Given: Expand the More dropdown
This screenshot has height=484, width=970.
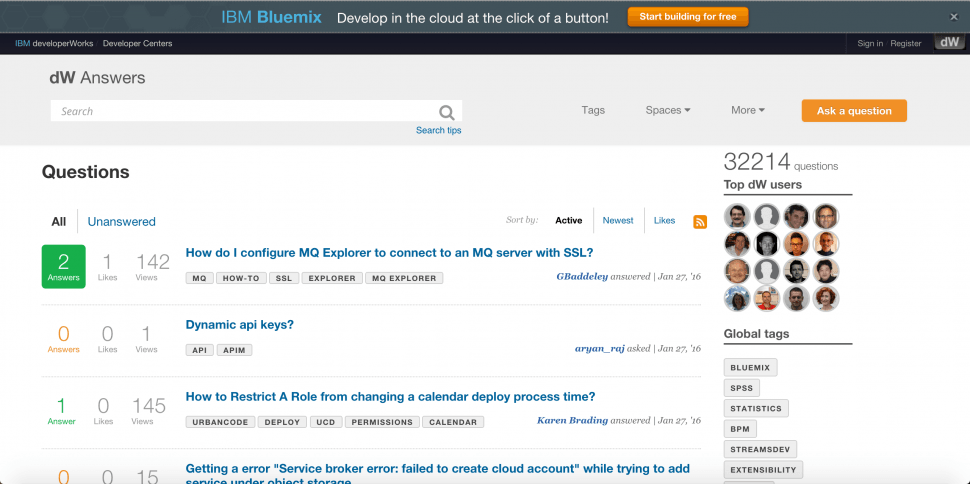Looking at the screenshot, I should coord(748,110).
